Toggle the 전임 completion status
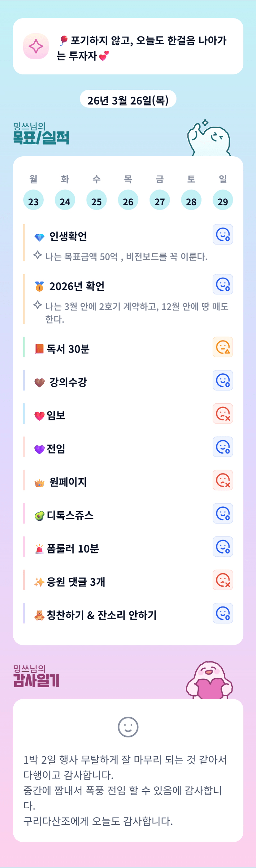 (223, 447)
